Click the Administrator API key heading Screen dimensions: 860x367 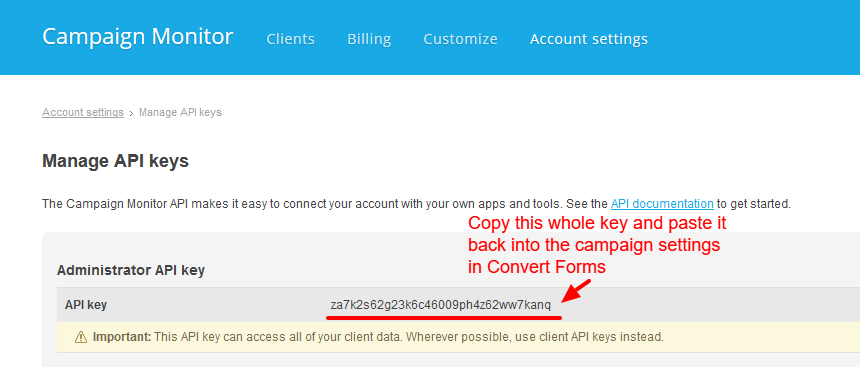click(131, 270)
